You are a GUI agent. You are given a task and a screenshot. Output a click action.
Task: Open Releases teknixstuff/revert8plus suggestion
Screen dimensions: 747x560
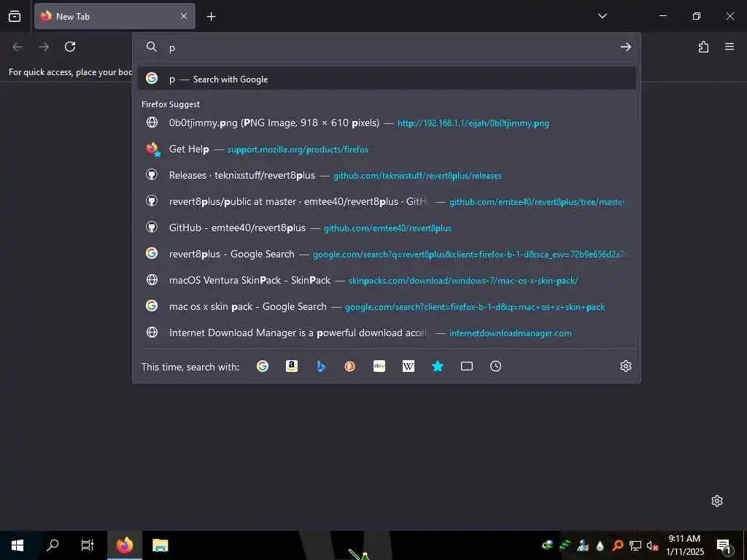point(387,175)
